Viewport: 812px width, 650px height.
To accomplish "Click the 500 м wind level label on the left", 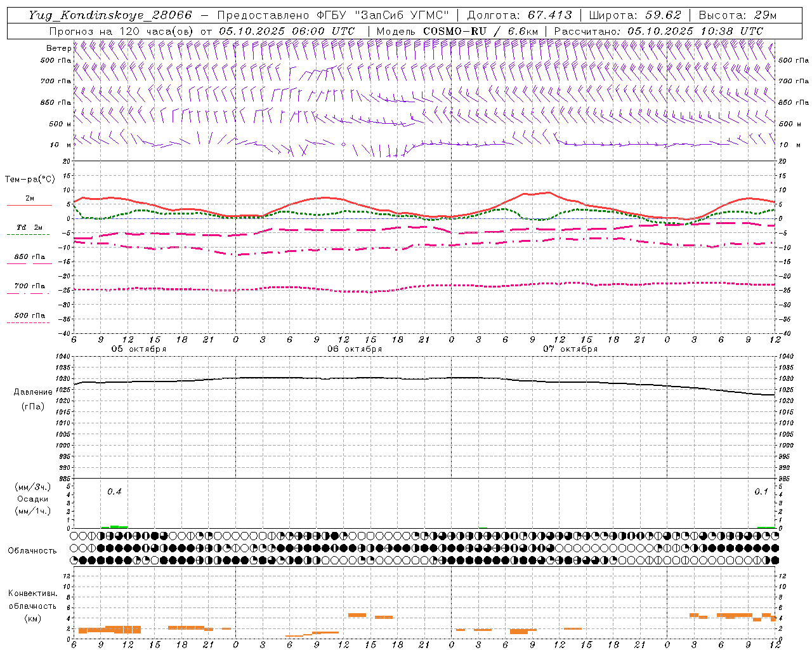I will pyautogui.click(x=60, y=124).
